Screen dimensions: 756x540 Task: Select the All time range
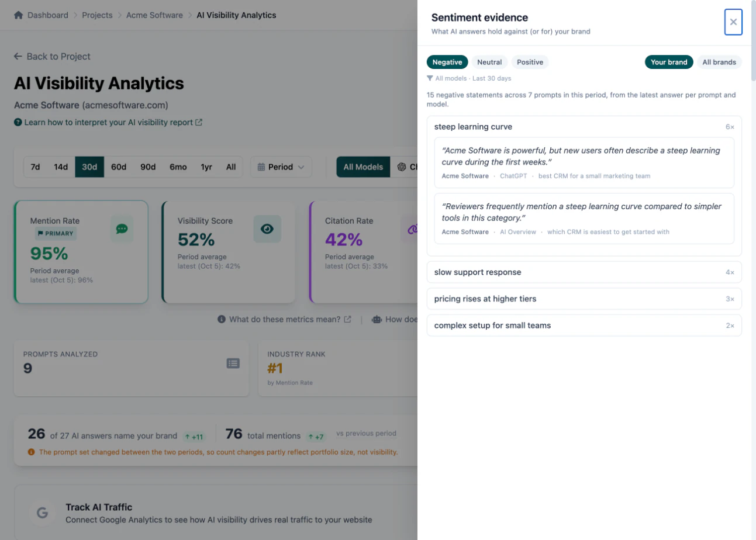(x=231, y=167)
